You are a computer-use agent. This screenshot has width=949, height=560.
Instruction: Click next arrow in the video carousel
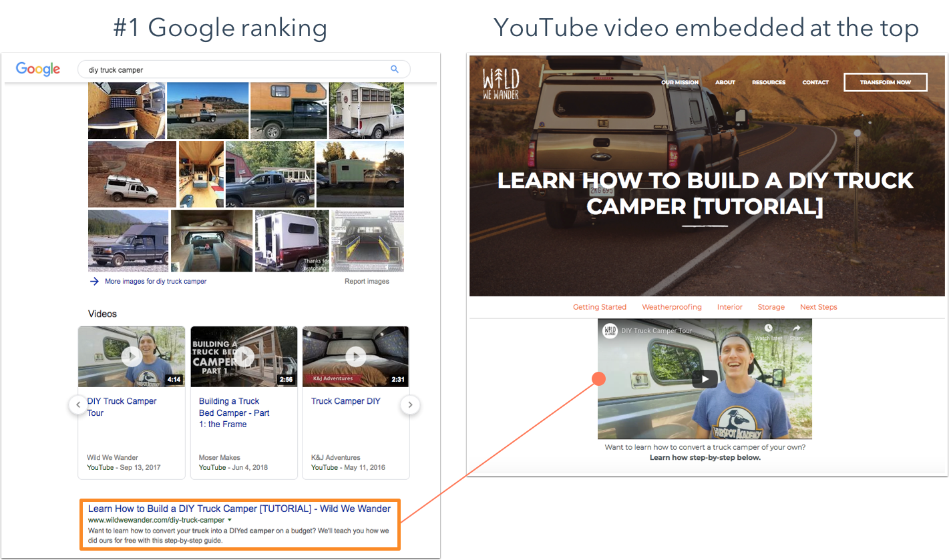[x=410, y=404]
